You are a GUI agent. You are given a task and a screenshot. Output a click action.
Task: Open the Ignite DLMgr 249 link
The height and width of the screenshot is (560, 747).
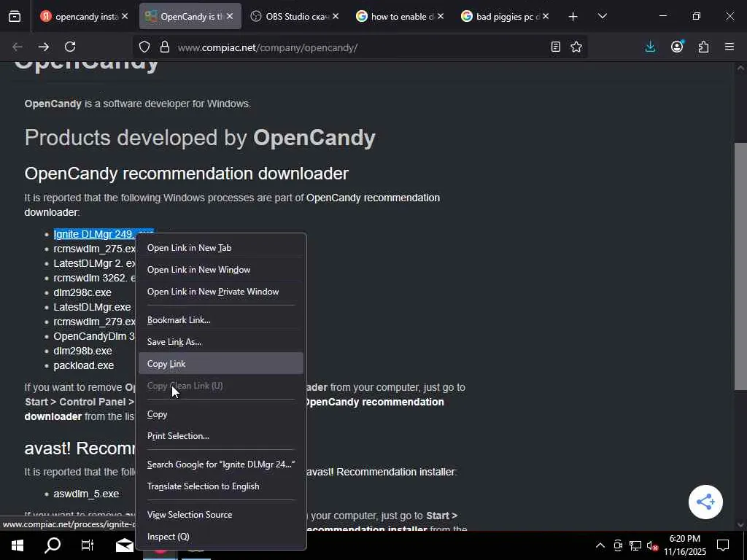pos(94,234)
